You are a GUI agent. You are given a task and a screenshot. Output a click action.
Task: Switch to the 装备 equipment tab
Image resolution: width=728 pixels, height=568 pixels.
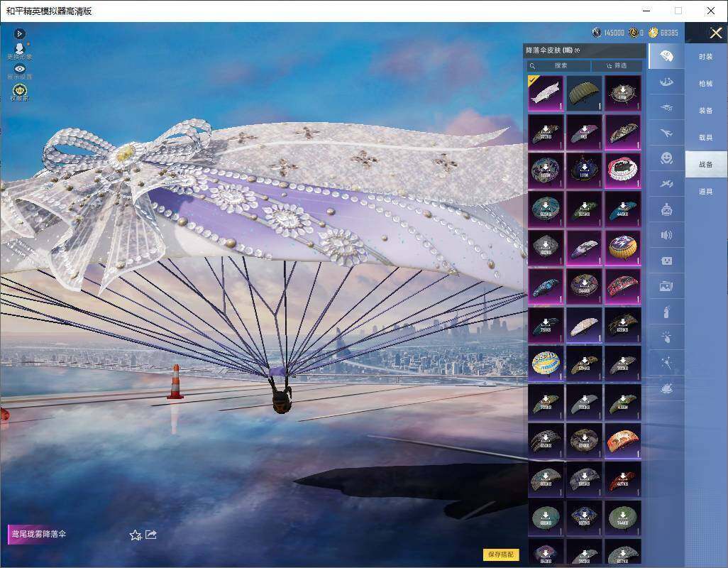pos(706,111)
